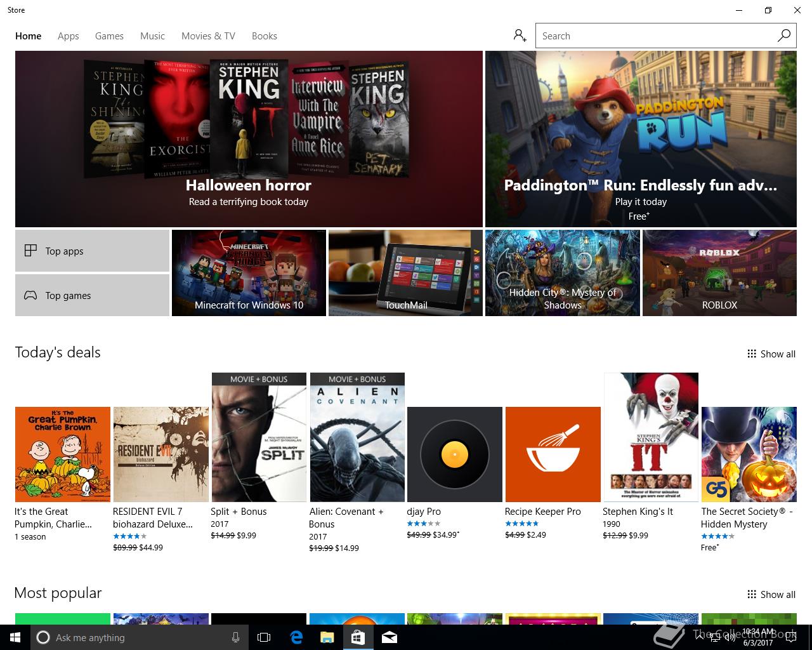Open It's the Great Pumpkin, Charlie Brown cover
Image resolution: width=812 pixels, height=650 pixels.
click(x=63, y=454)
